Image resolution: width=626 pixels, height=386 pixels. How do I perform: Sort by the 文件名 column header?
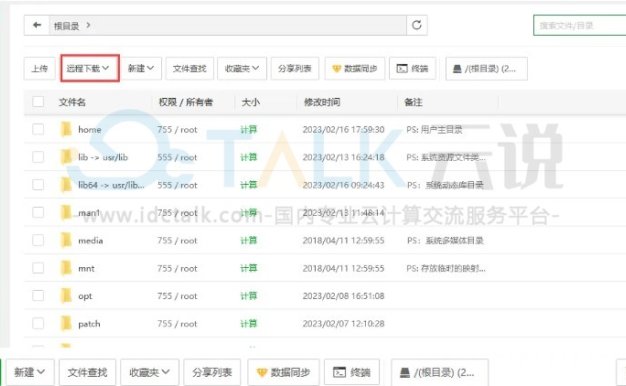coord(72,102)
